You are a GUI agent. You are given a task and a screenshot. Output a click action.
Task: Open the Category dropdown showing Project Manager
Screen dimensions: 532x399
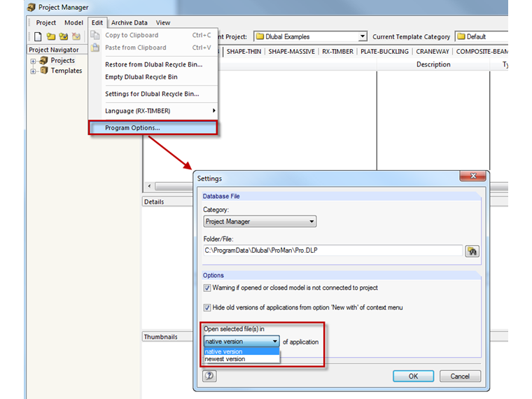point(260,222)
